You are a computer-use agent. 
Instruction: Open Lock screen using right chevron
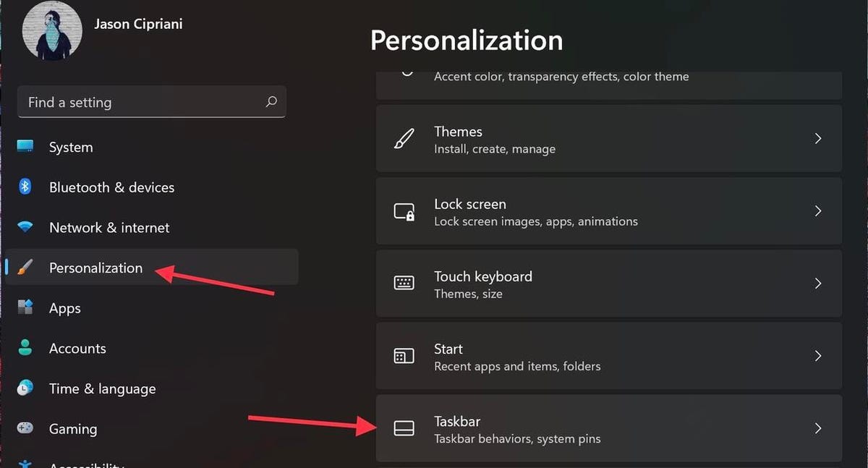tap(818, 210)
